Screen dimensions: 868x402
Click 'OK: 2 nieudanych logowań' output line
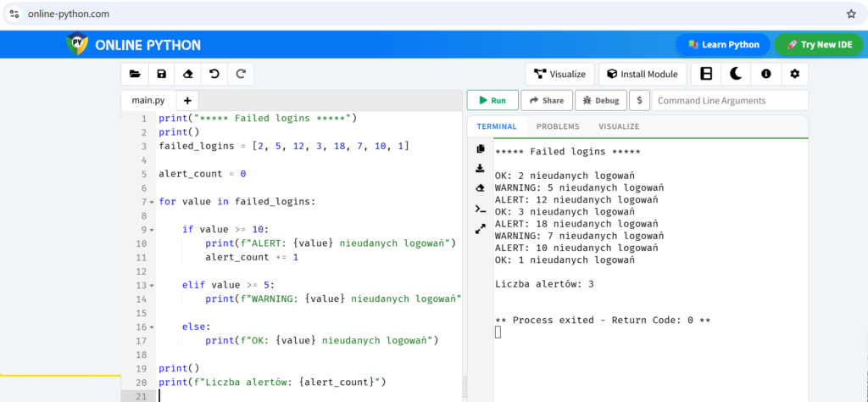point(565,176)
